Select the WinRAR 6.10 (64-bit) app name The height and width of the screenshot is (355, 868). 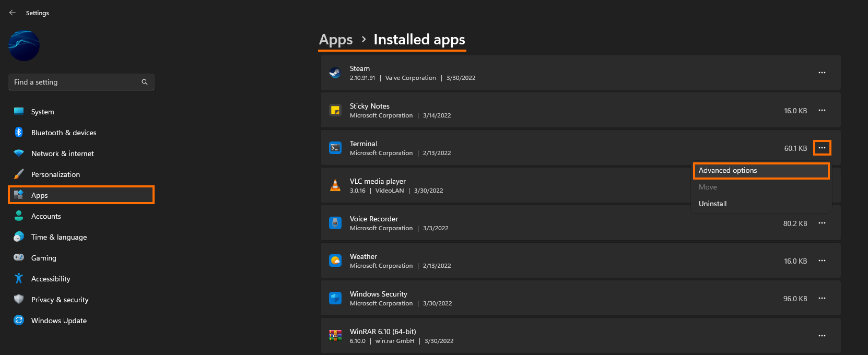383,332
